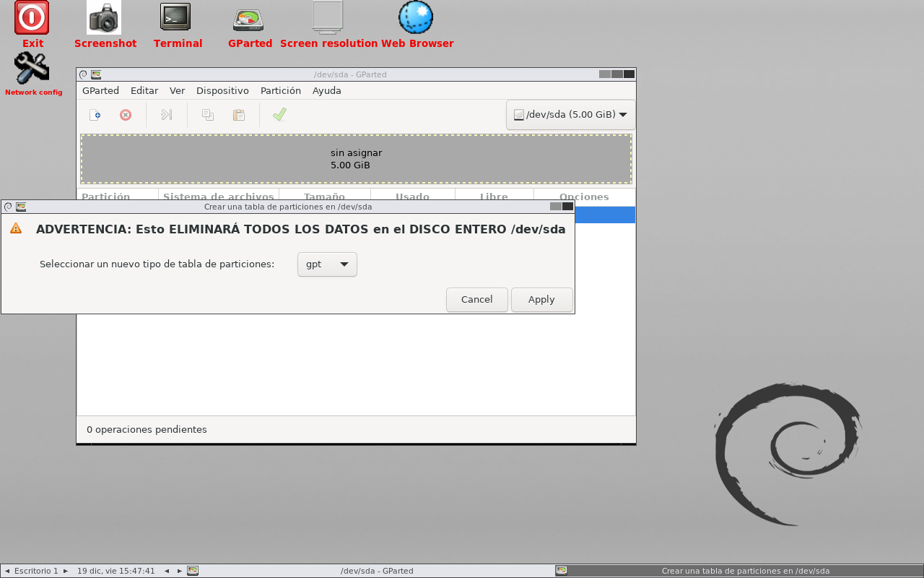Click the apply all operations checkmark
The height and width of the screenshot is (578, 924).
tap(279, 115)
